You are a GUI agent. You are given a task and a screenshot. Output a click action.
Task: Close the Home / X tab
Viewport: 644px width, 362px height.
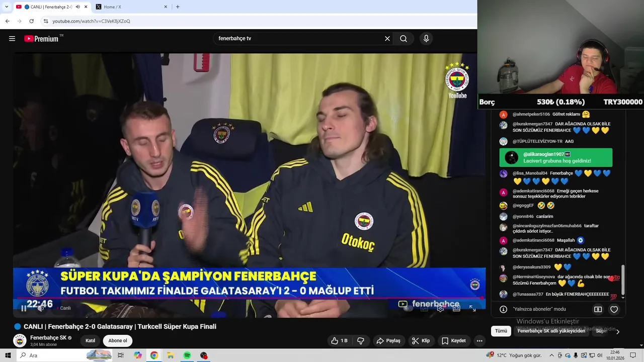pos(166,7)
